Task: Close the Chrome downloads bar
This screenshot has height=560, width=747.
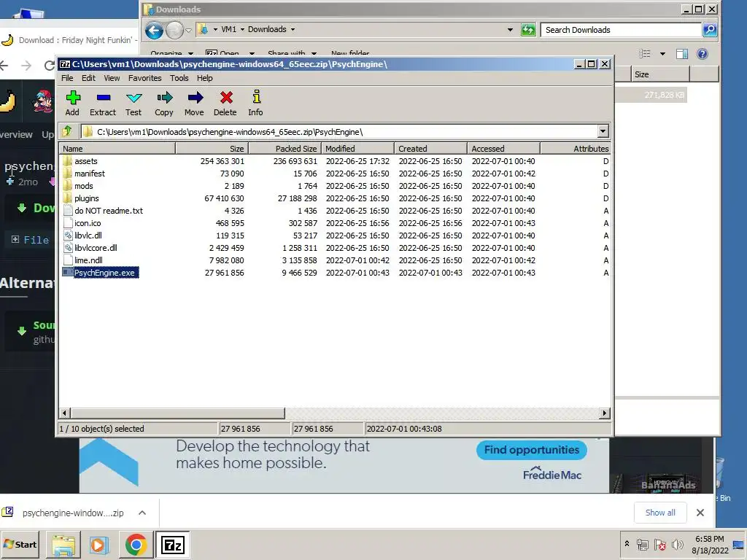Action: click(700, 513)
